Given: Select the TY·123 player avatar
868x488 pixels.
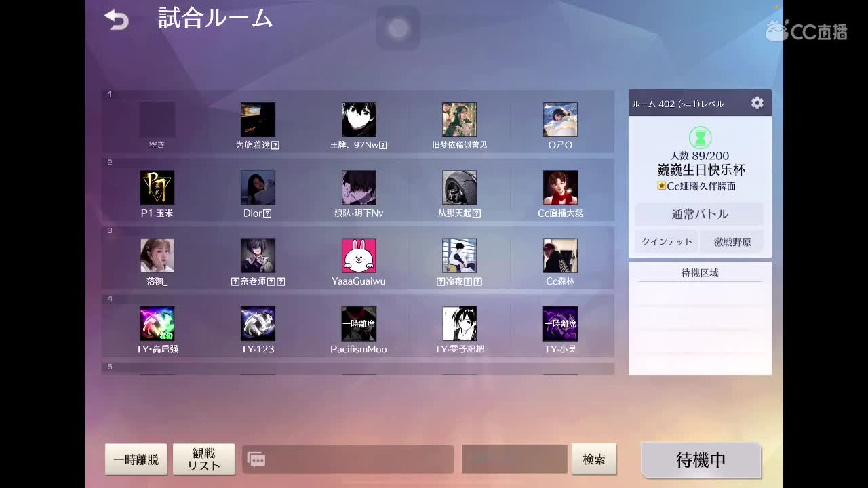Looking at the screenshot, I should pyautogui.click(x=258, y=324).
